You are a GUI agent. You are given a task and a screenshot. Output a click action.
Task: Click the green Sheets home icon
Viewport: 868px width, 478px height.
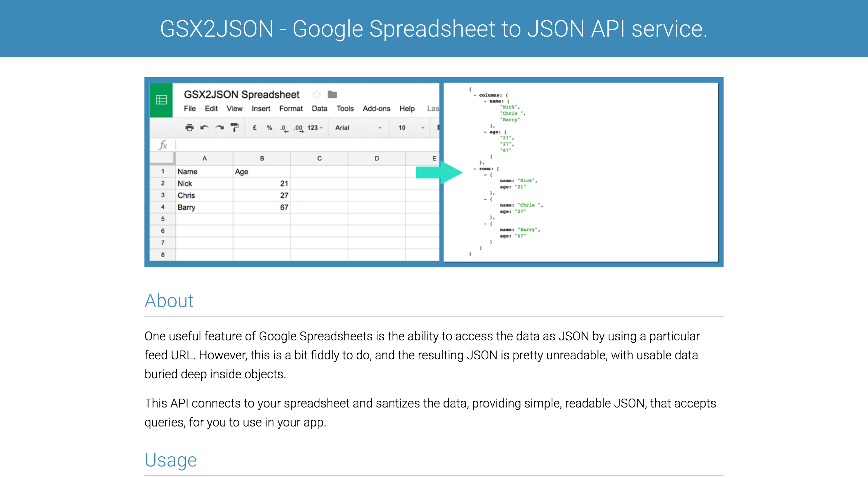point(161,100)
